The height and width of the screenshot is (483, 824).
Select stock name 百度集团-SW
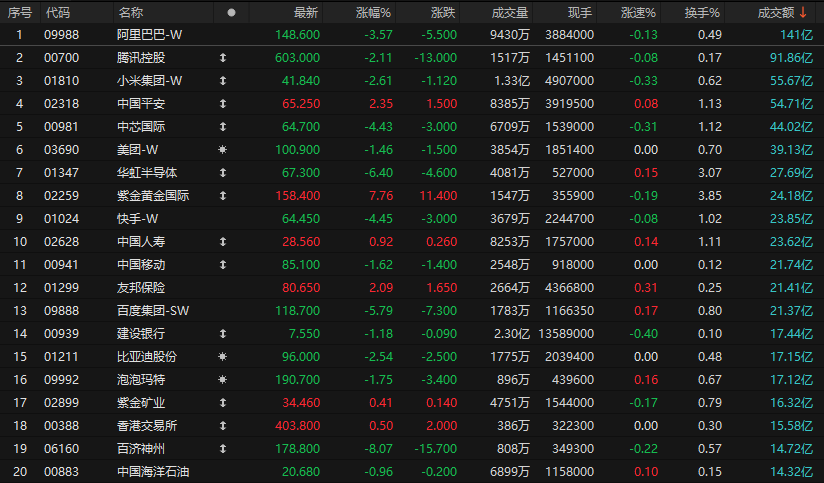pyautogui.click(x=153, y=311)
